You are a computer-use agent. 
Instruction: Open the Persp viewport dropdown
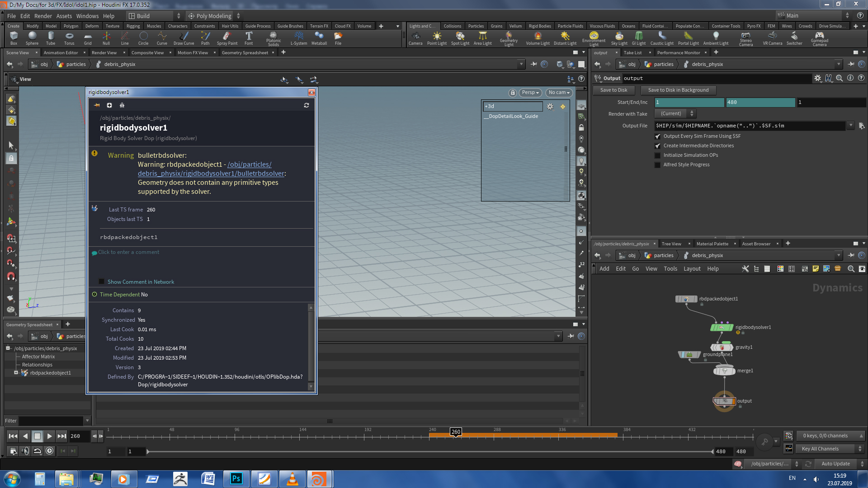click(529, 93)
